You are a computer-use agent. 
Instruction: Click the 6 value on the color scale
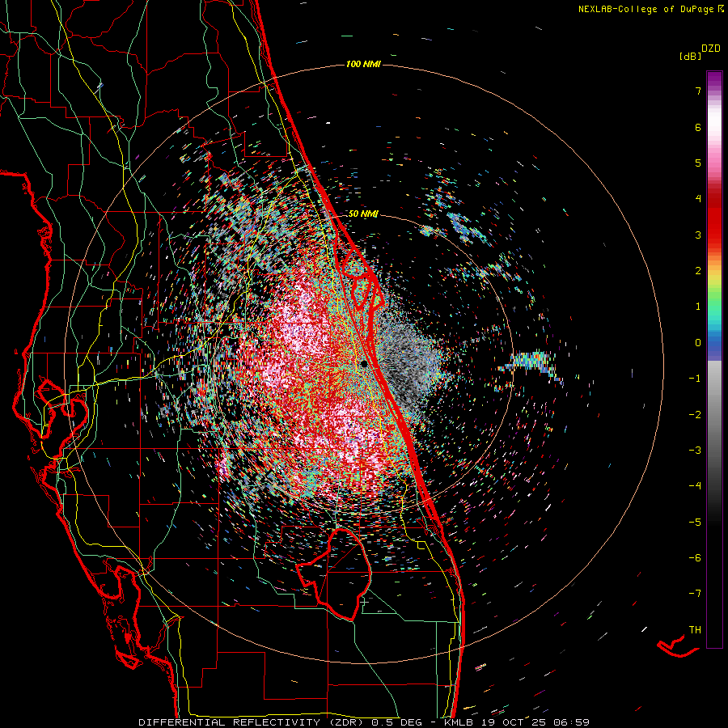coord(698,127)
